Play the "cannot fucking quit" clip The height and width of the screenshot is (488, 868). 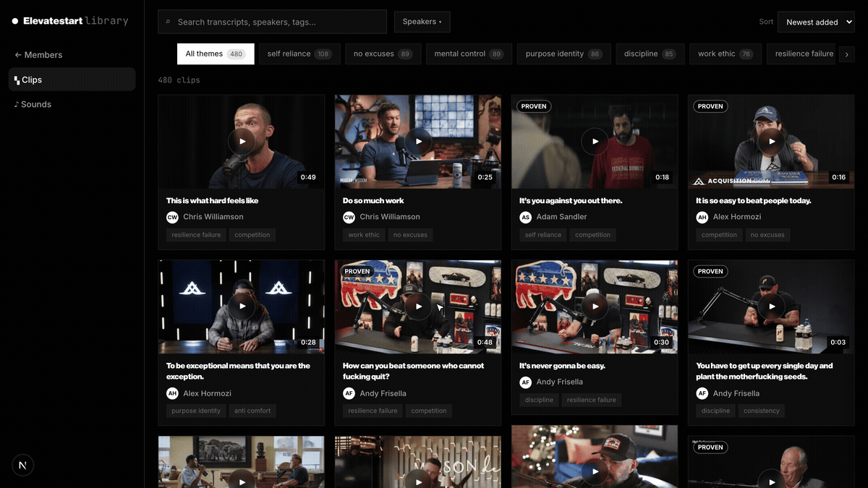coord(418,306)
